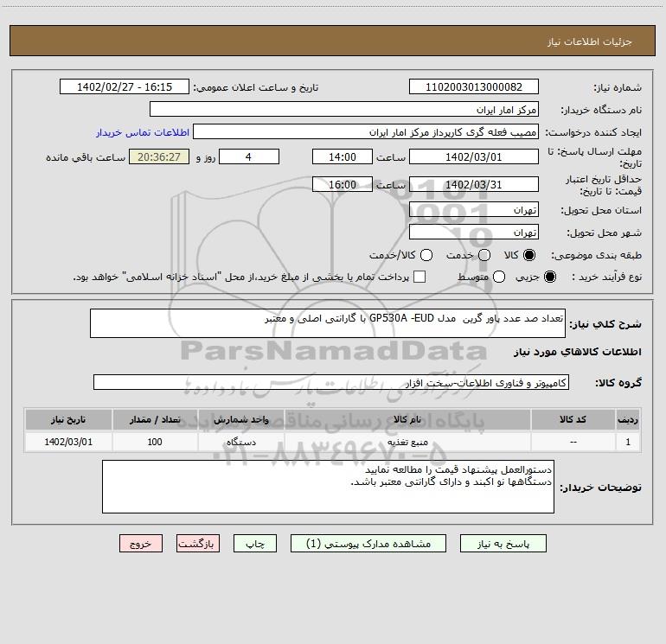The width and height of the screenshot is (666, 644).
Task: Click the ردیف column header
Action: point(628,420)
